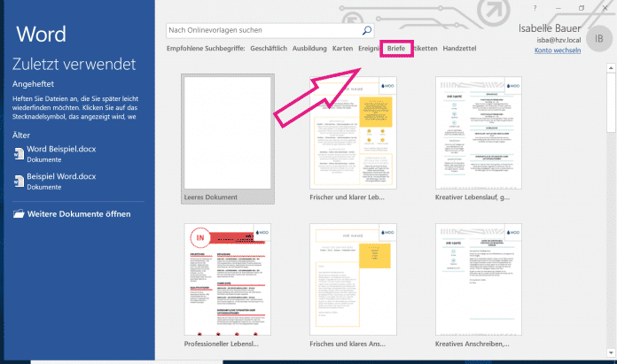Image resolution: width=617 pixels, height=364 pixels.
Task: Click the Word Beispiel.docx file icon
Action: click(19, 154)
